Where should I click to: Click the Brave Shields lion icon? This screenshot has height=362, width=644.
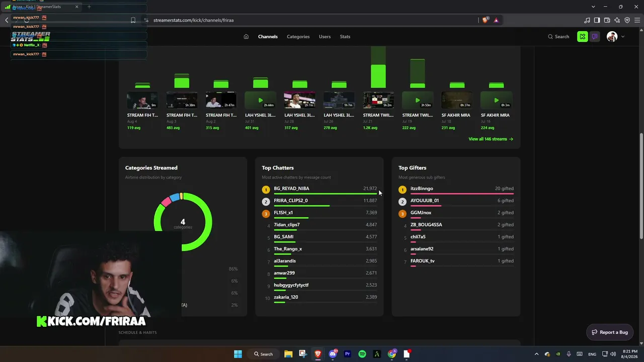point(485,20)
